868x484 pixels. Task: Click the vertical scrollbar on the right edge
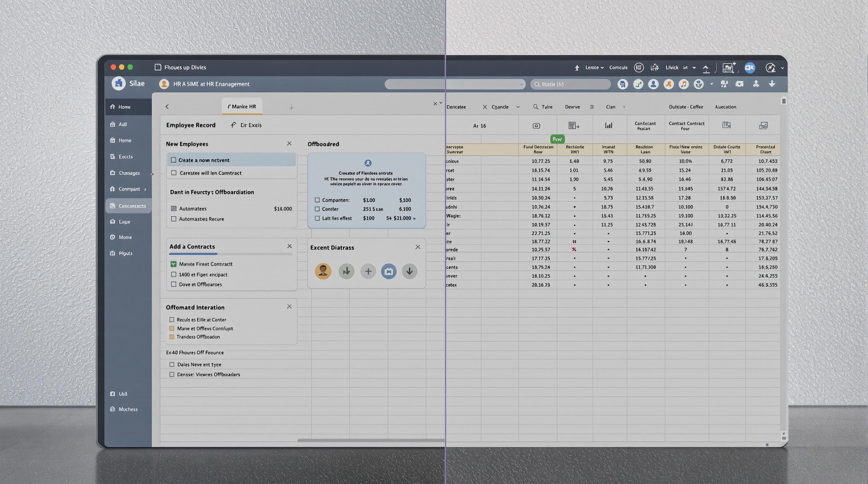(784, 269)
